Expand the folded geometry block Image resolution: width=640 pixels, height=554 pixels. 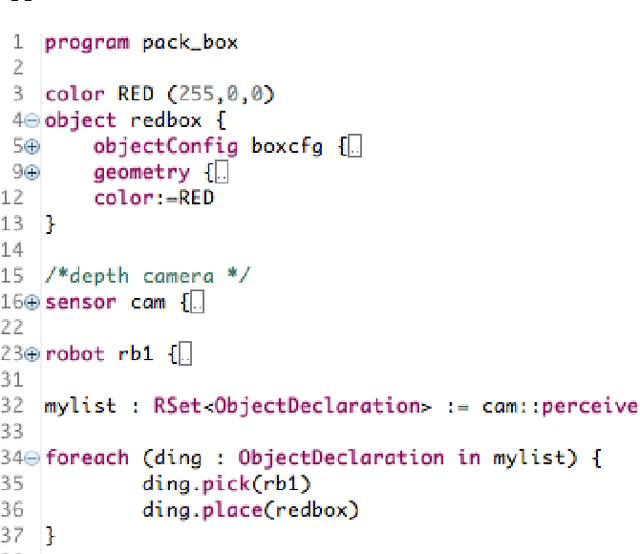32,172
